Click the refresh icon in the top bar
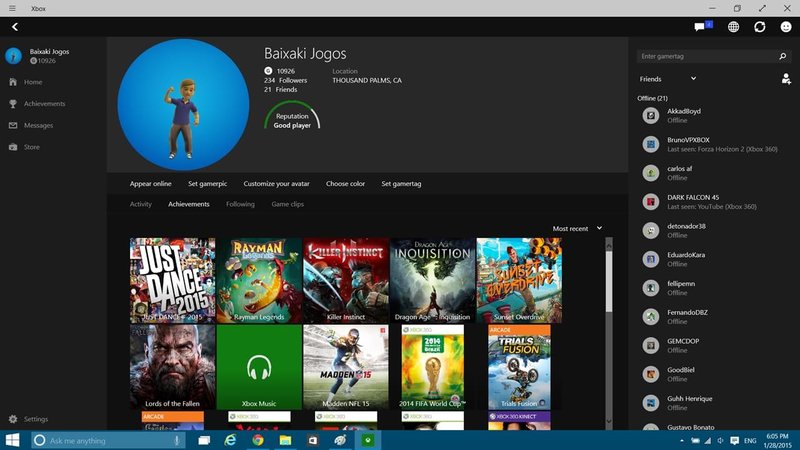The width and height of the screenshot is (800, 450). 760,27
